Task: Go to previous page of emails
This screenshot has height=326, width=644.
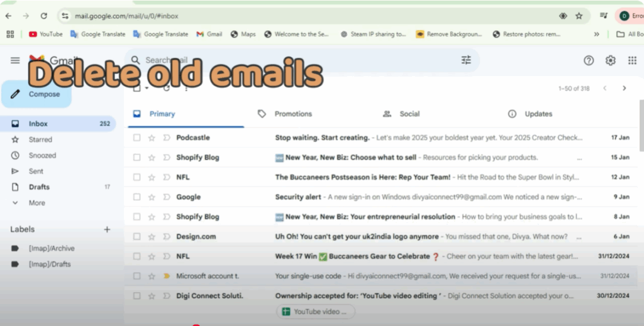Action: click(x=604, y=88)
